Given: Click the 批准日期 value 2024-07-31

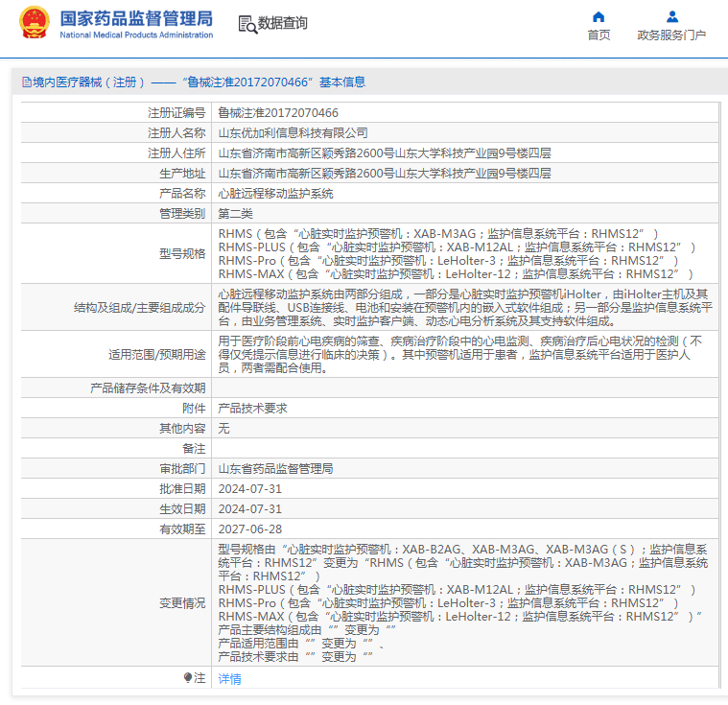Looking at the screenshot, I should 249,489.
